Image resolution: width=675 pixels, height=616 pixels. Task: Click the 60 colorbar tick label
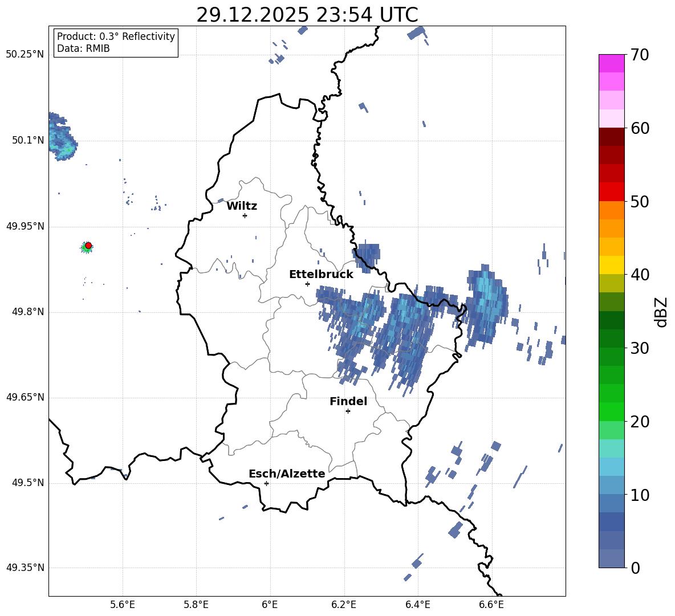pyautogui.click(x=639, y=128)
